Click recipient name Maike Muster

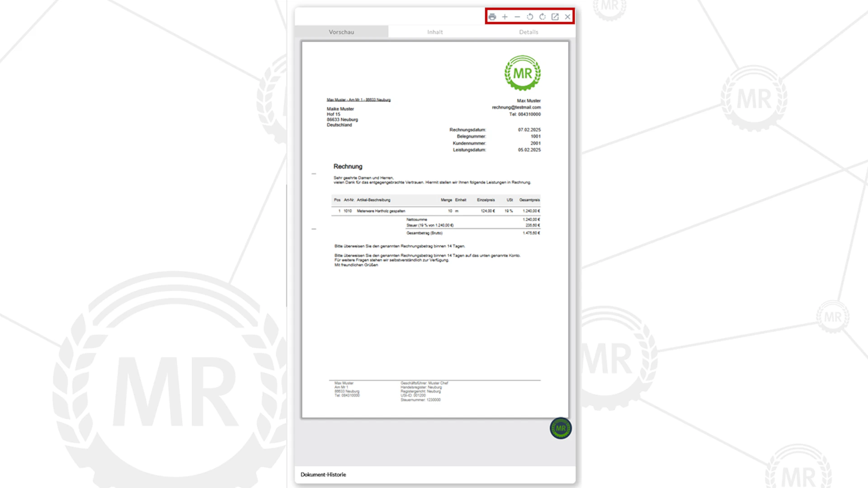point(340,109)
